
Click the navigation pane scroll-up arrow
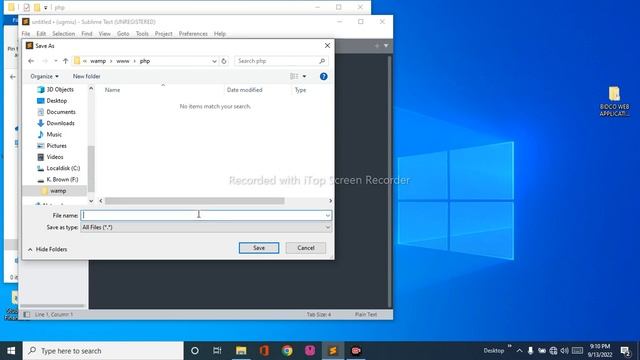(x=91, y=89)
